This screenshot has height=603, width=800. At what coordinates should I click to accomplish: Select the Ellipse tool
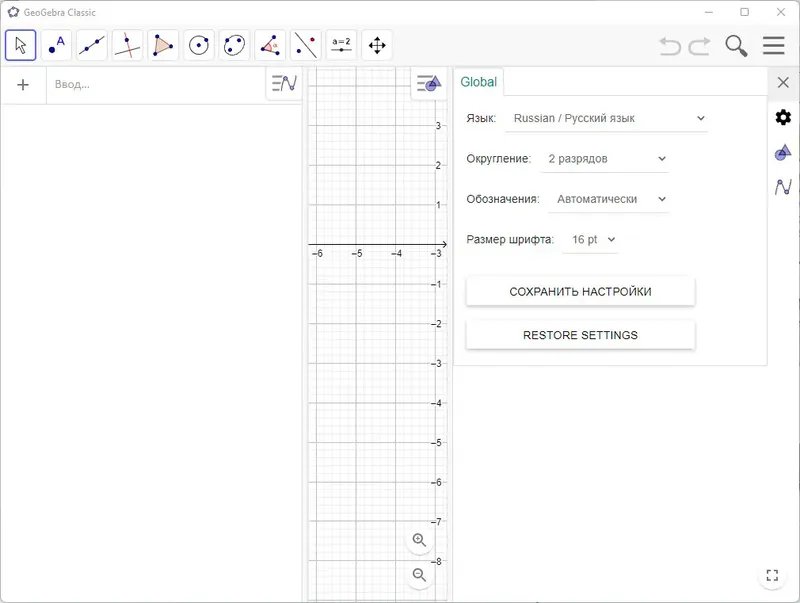click(x=234, y=45)
